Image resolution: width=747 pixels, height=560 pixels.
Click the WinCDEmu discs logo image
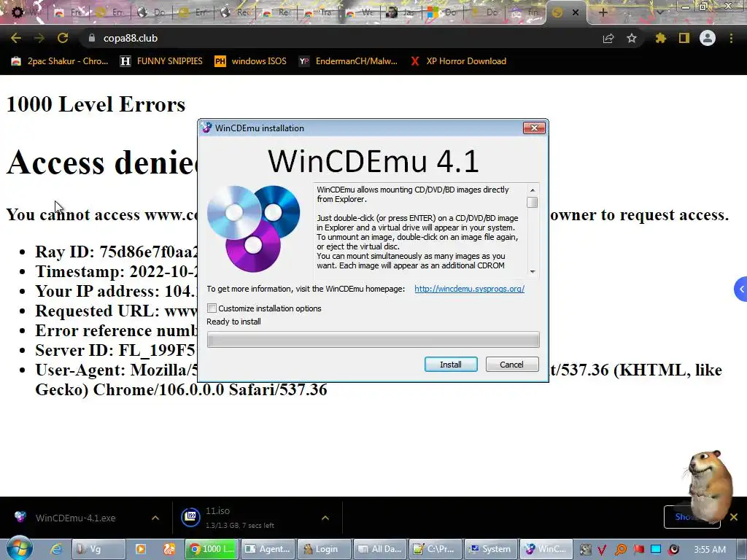coord(254,228)
